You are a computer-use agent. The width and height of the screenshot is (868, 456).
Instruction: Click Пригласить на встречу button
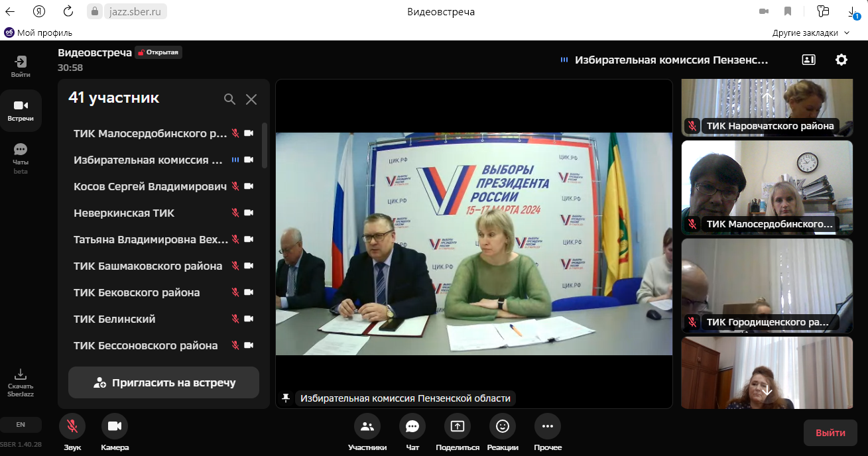pyautogui.click(x=164, y=382)
